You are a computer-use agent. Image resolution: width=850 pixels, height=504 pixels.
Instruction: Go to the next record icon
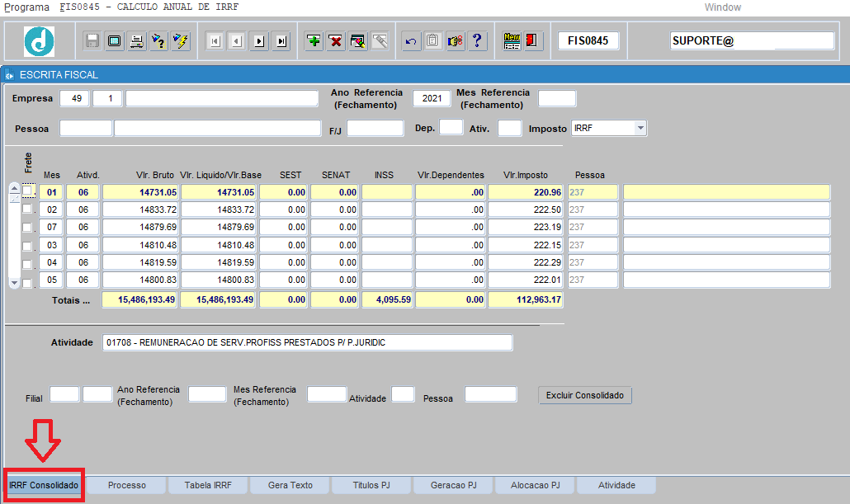pyautogui.click(x=259, y=41)
